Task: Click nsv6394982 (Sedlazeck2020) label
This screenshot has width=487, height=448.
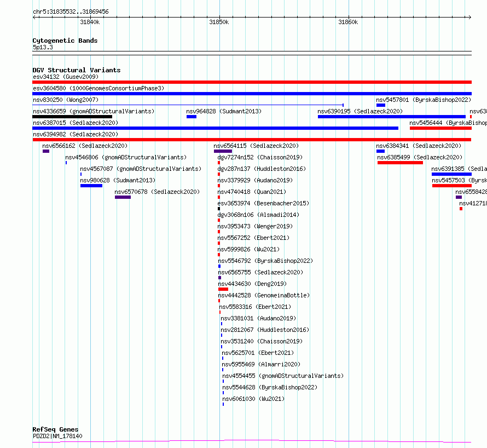Action: coord(76,134)
